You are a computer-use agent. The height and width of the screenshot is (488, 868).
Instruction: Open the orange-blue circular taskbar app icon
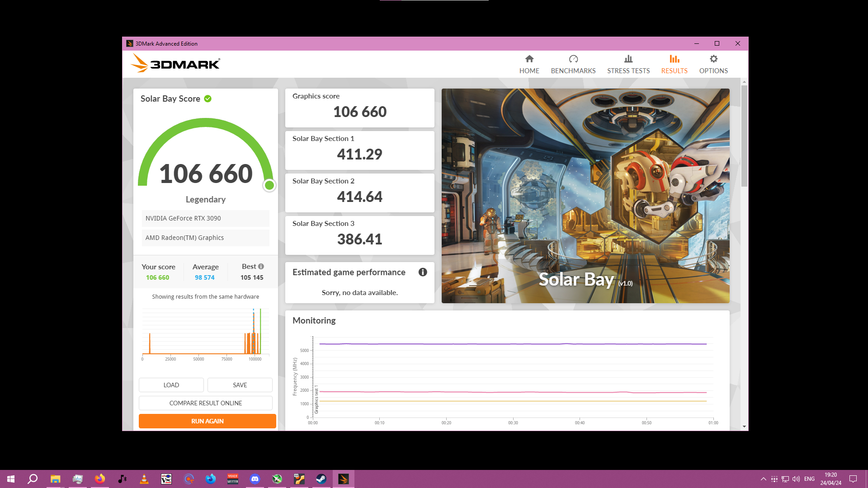coord(189,479)
